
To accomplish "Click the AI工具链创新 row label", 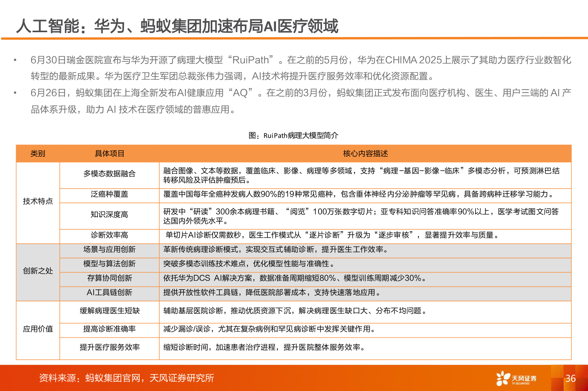I will [x=109, y=293].
